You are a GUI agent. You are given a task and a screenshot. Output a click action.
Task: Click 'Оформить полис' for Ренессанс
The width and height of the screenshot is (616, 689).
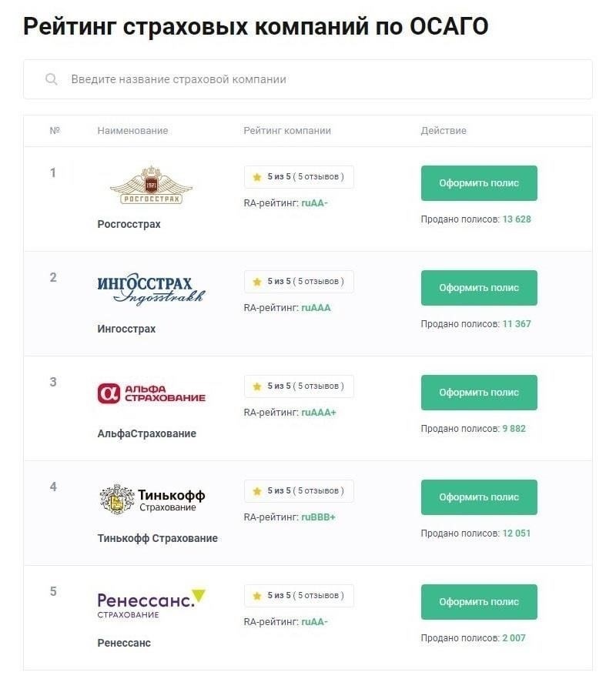coord(479,602)
